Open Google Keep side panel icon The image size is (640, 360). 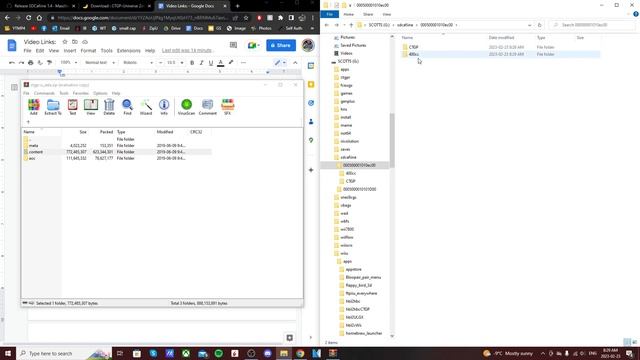coord(311,84)
